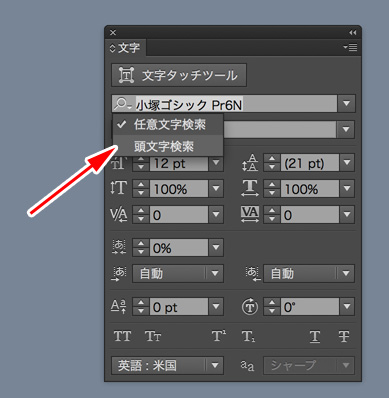Click the character rotation icon

pyautogui.click(x=250, y=307)
